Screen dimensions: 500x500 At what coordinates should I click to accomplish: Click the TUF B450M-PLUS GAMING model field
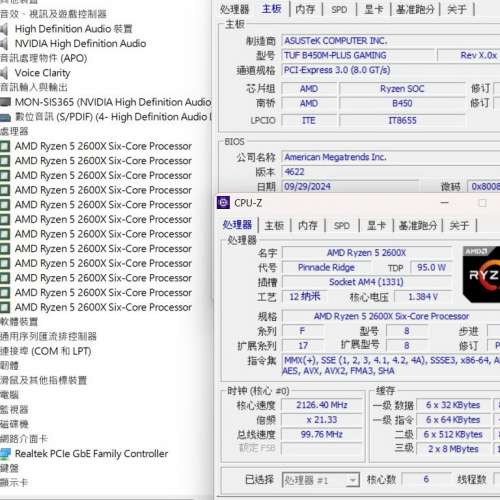[x=358, y=56]
